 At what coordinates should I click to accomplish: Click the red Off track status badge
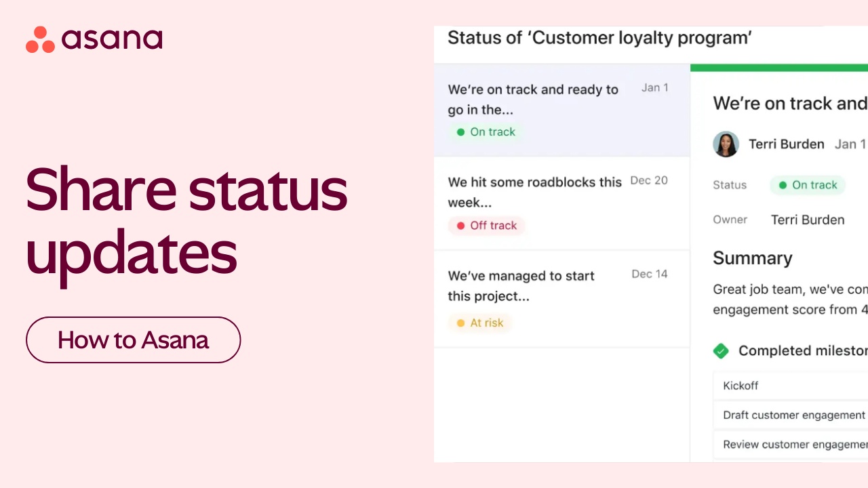tap(486, 226)
